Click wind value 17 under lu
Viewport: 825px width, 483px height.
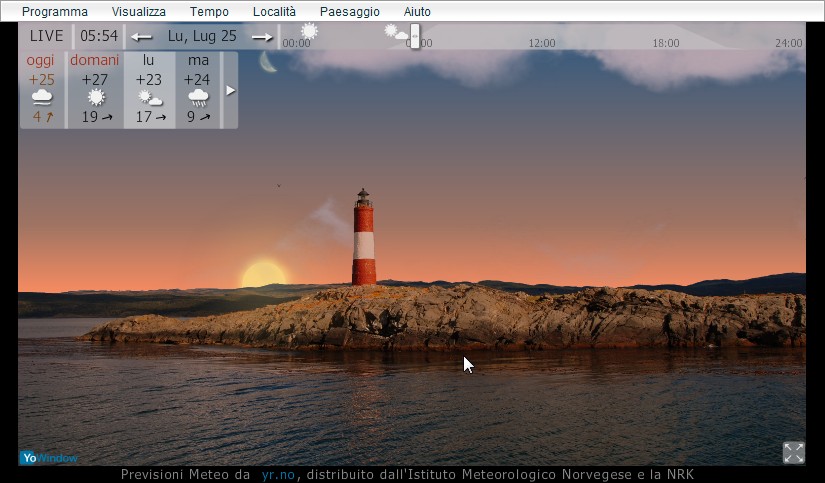click(144, 116)
